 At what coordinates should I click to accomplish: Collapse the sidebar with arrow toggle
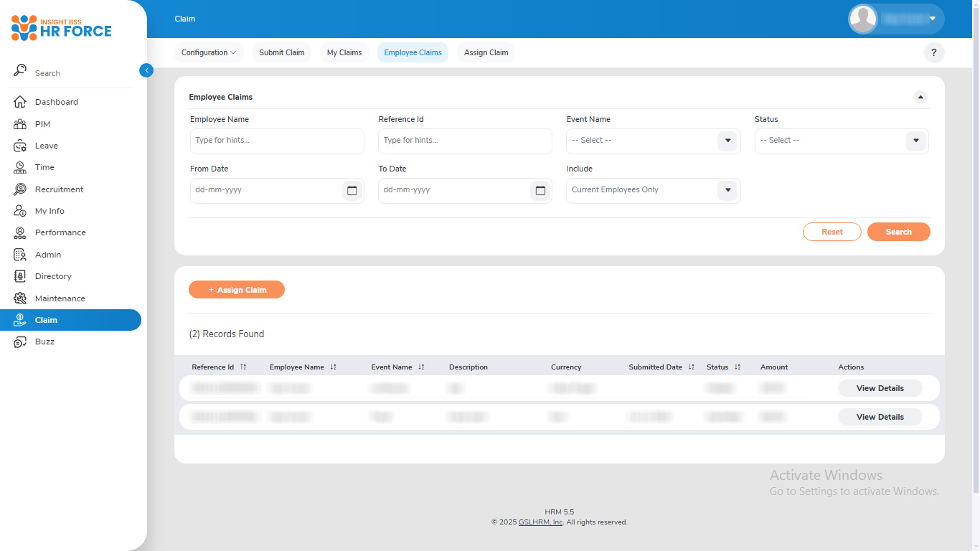(146, 70)
